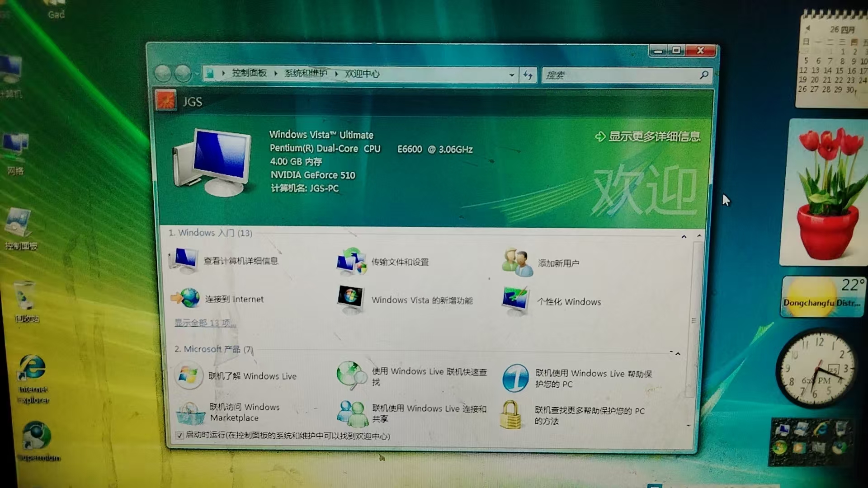Click the window Maximize button
868x488 pixels.
pos(676,50)
